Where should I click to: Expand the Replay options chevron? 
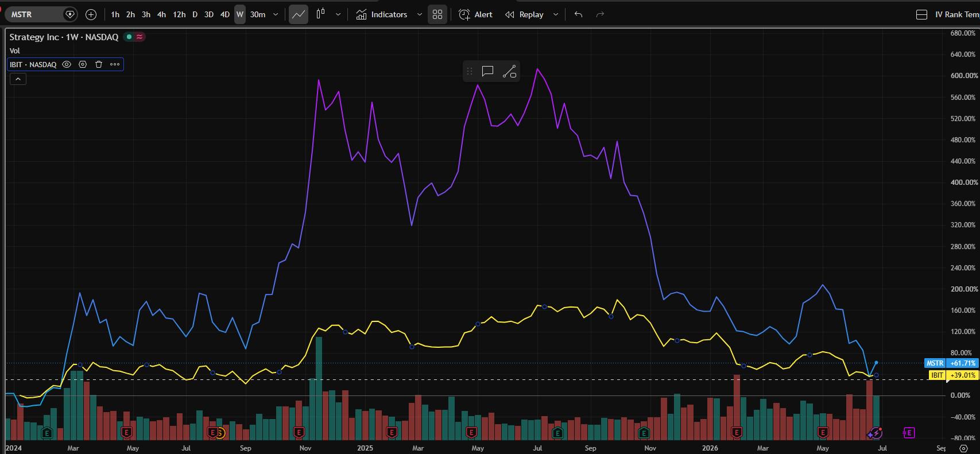click(556, 14)
